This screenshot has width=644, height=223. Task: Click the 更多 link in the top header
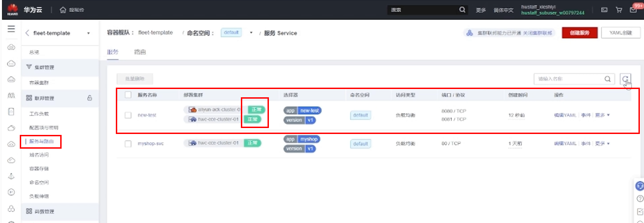480,10
